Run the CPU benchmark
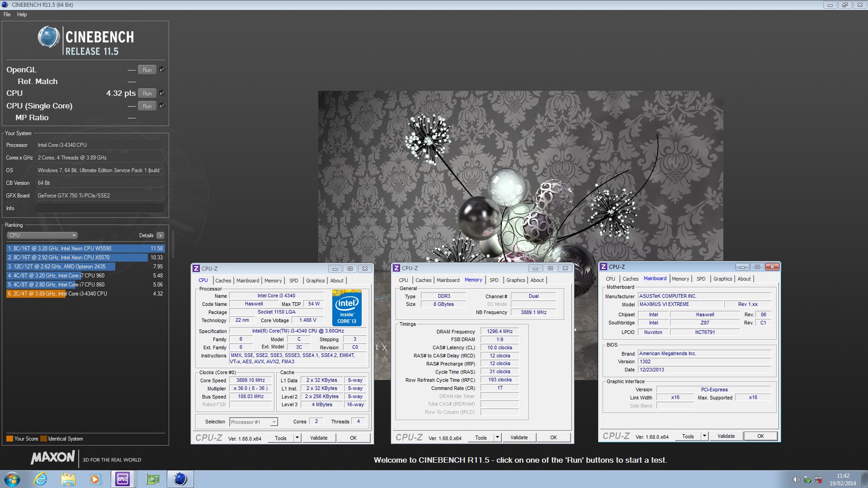This screenshot has height=488, width=868. click(x=147, y=93)
